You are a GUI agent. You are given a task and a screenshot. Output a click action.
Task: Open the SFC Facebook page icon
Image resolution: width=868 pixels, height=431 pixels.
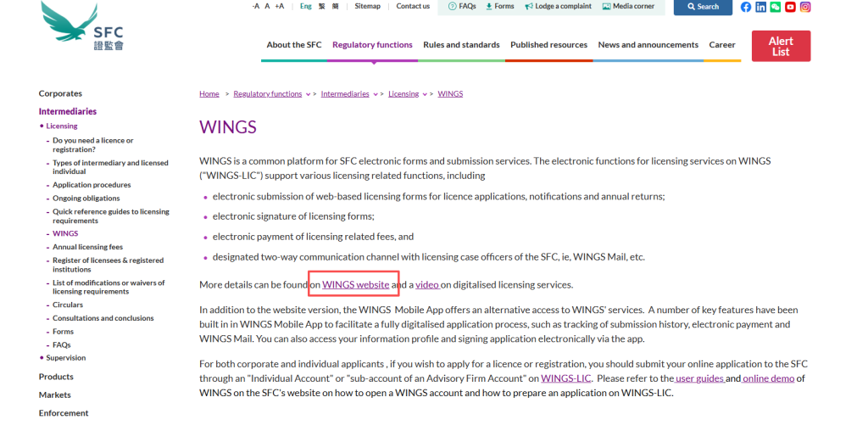[746, 7]
